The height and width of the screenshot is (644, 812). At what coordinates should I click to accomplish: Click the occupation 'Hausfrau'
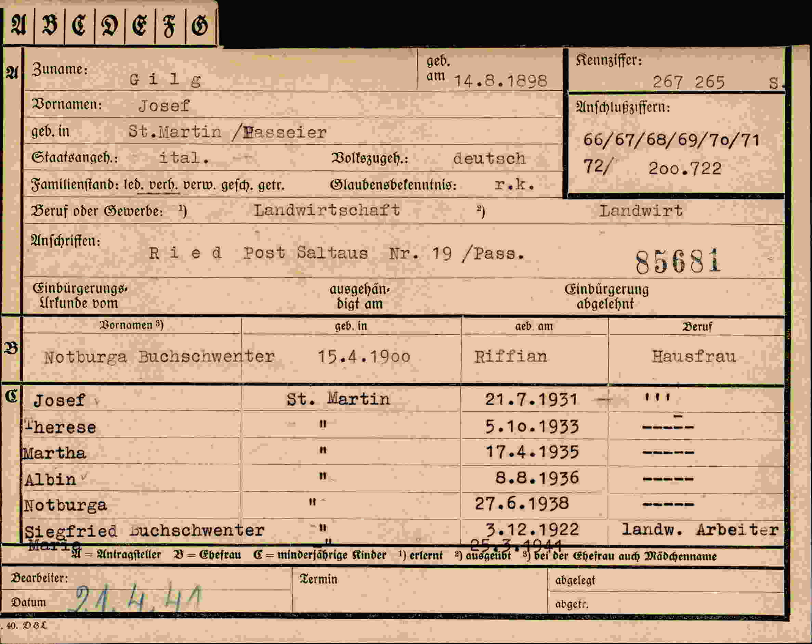694,357
